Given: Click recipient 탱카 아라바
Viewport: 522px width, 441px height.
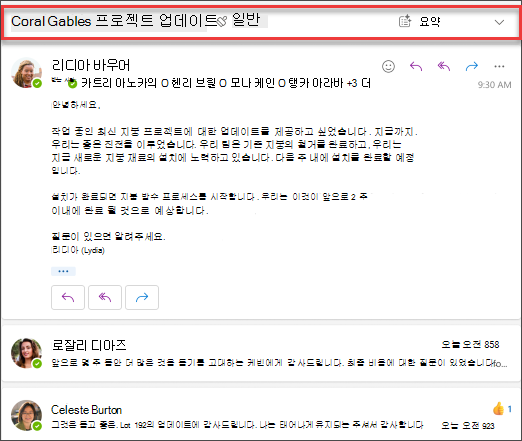Looking at the screenshot, I should point(316,83).
